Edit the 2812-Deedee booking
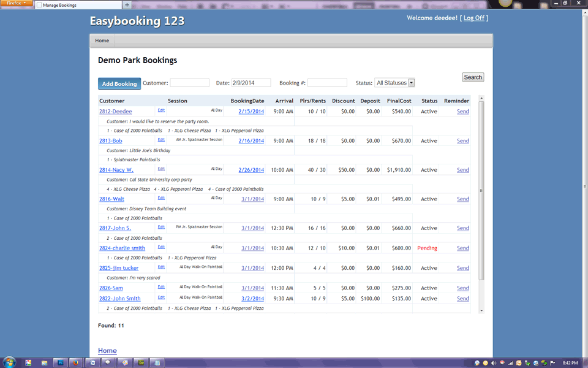Screen dimensions: 588x368 161,110
